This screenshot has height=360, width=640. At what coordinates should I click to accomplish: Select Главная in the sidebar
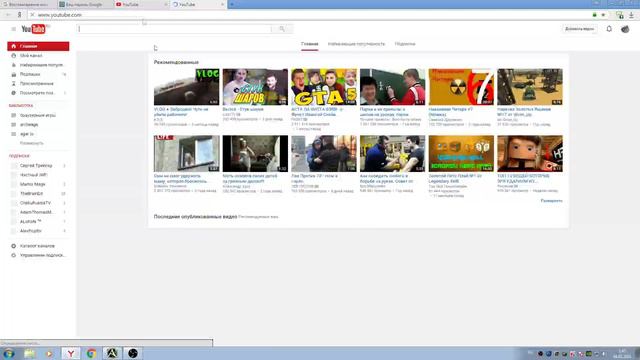coord(38,46)
